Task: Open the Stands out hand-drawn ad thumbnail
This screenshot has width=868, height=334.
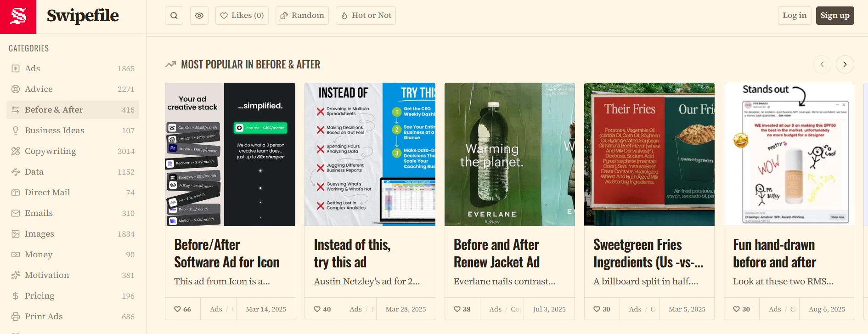Action: [x=789, y=154]
